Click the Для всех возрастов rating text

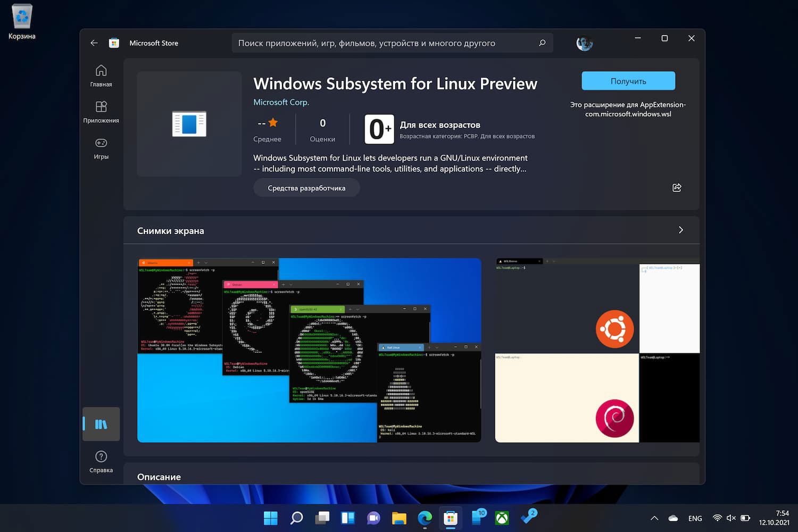point(440,125)
